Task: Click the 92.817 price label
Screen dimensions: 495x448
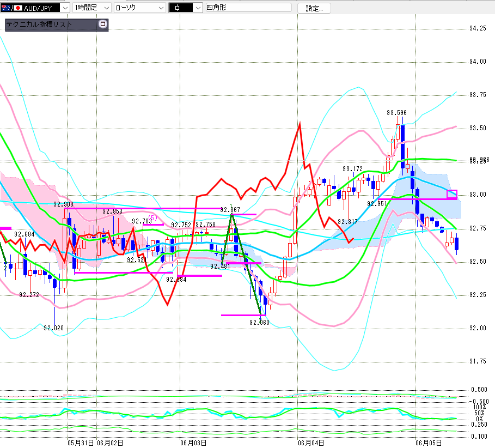Action: coord(347,222)
